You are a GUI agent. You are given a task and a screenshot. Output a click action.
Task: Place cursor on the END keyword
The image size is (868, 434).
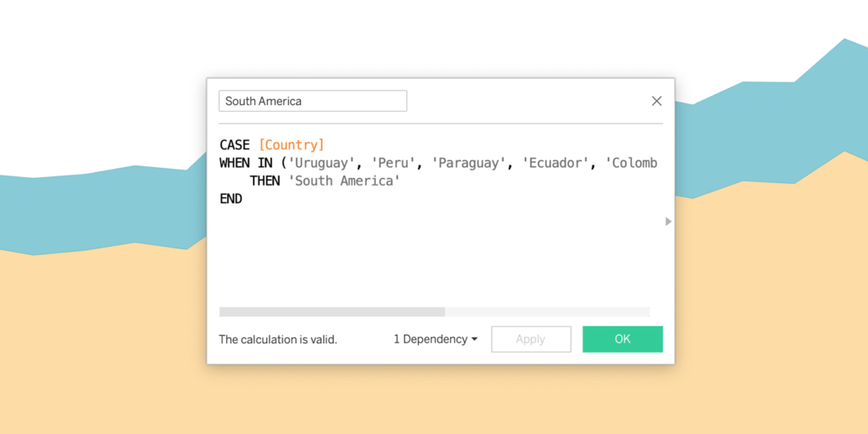231,198
